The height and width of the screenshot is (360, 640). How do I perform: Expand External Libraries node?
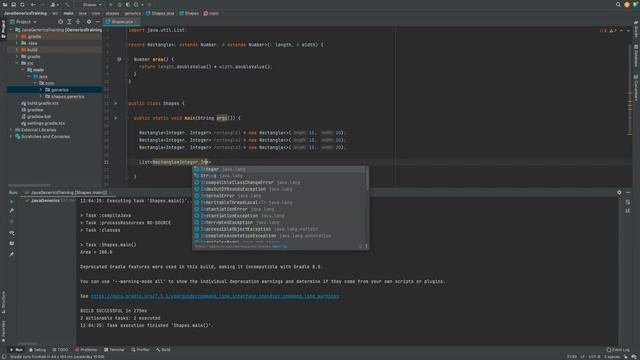tap(11, 130)
